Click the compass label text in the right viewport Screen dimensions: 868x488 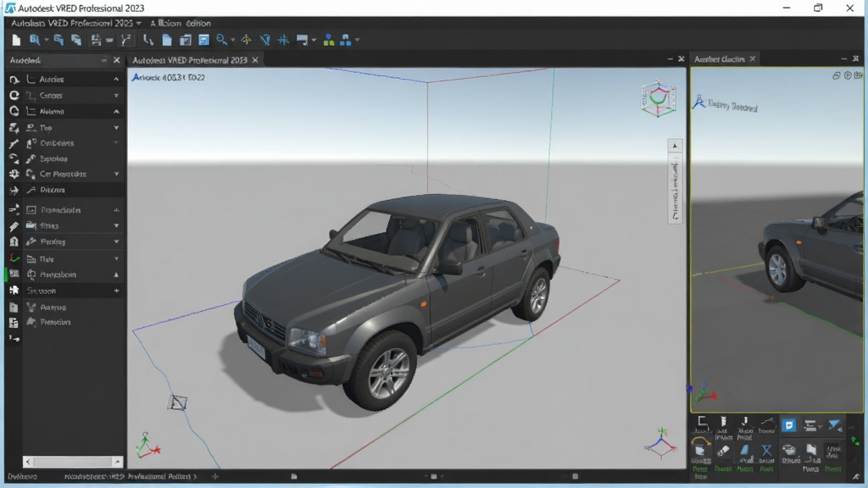pos(732,105)
